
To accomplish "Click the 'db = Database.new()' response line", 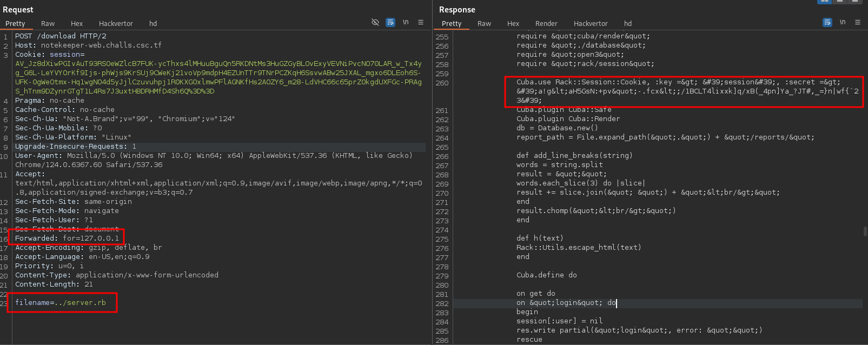I will (558, 128).
